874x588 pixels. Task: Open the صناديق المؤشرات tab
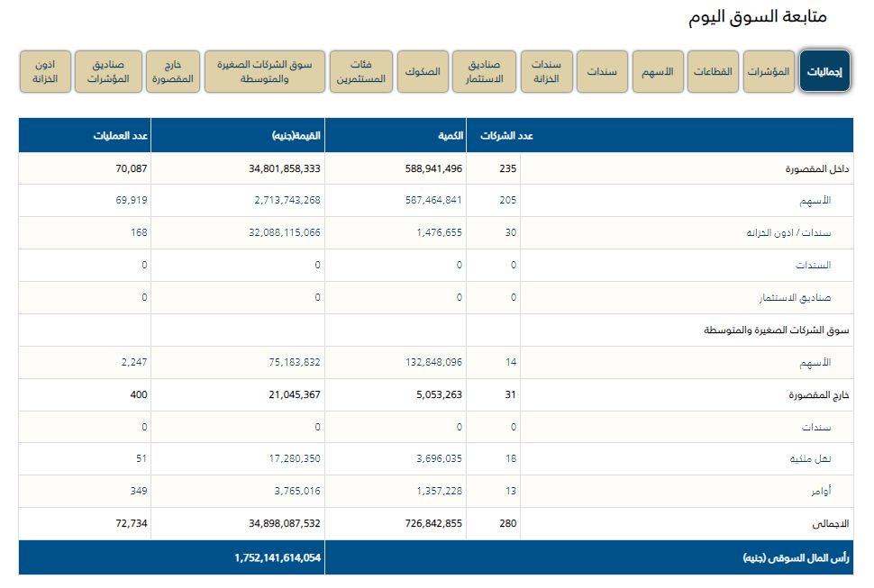click(107, 72)
